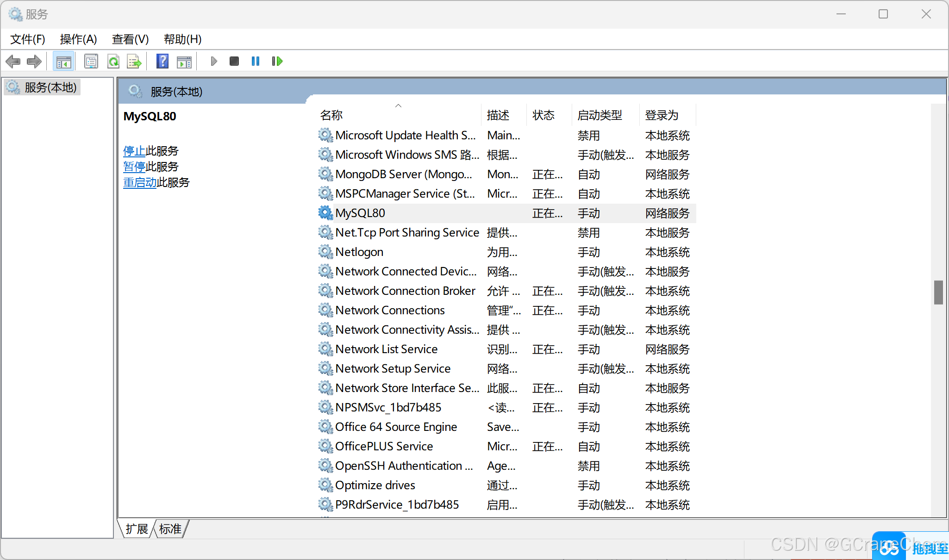Start the service with the play icon

213,61
